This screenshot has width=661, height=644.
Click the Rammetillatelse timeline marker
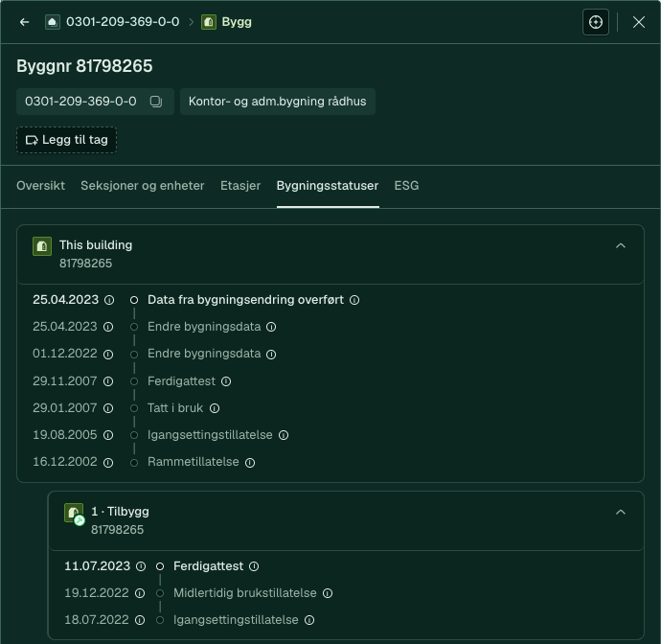pyautogui.click(x=134, y=463)
